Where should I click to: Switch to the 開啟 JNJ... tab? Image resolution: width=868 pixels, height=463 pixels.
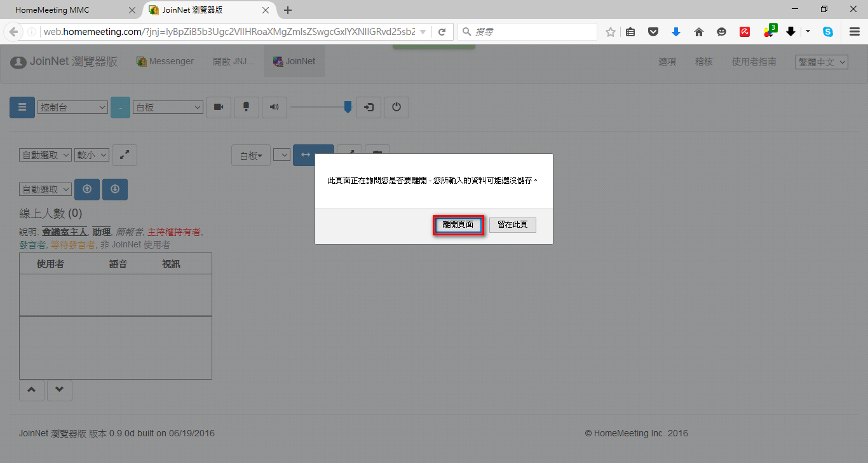pos(233,61)
